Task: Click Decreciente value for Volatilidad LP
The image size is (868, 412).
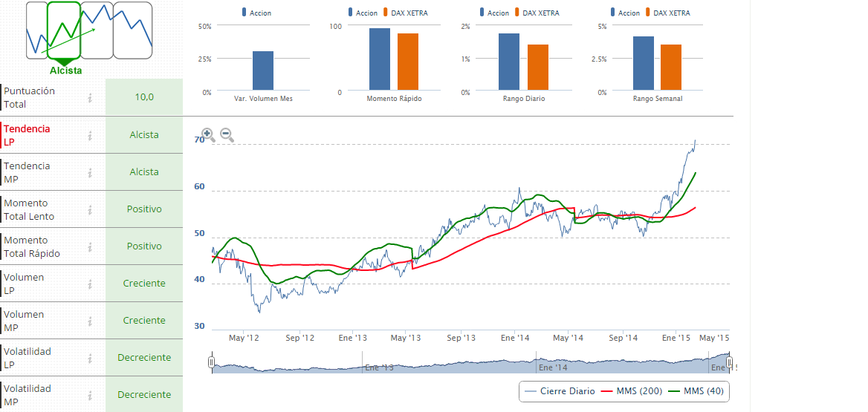Action: [x=144, y=357]
